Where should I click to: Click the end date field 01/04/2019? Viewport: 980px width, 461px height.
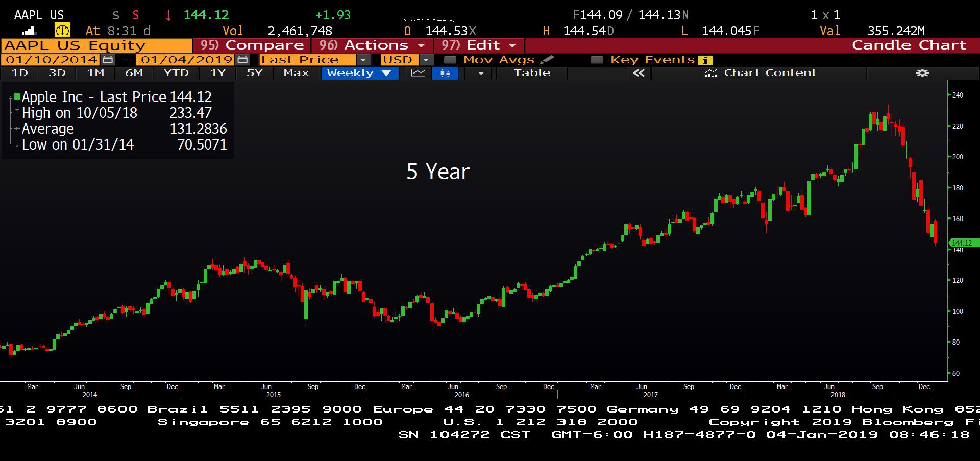pos(186,60)
